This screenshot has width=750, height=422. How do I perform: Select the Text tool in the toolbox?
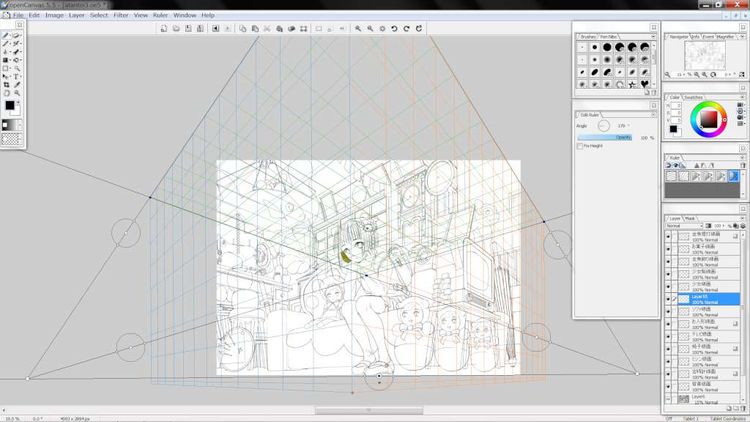point(16,77)
